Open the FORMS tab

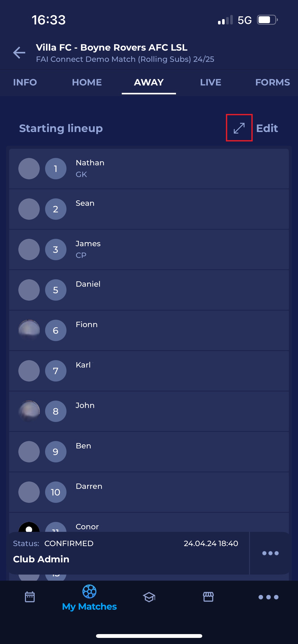tap(272, 82)
